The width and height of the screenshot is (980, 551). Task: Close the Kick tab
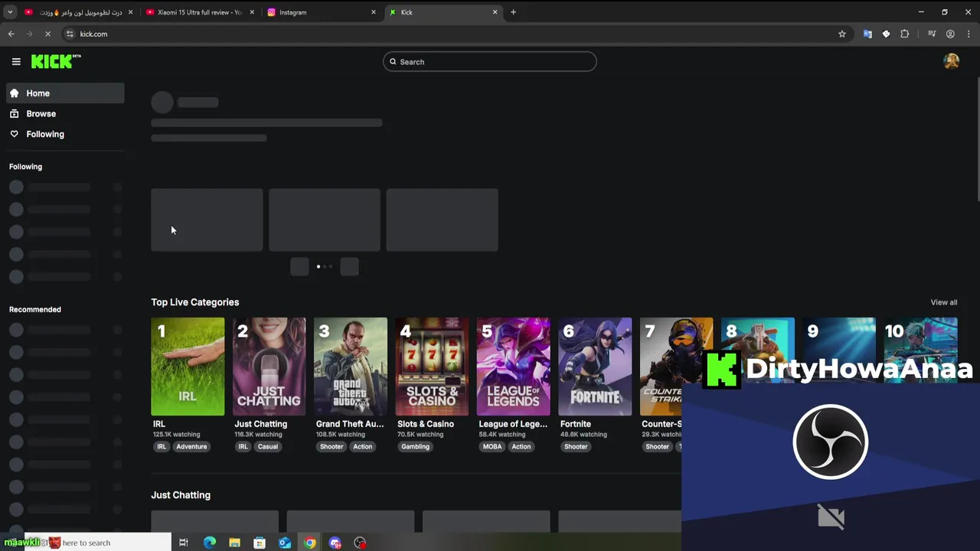coord(495,12)
